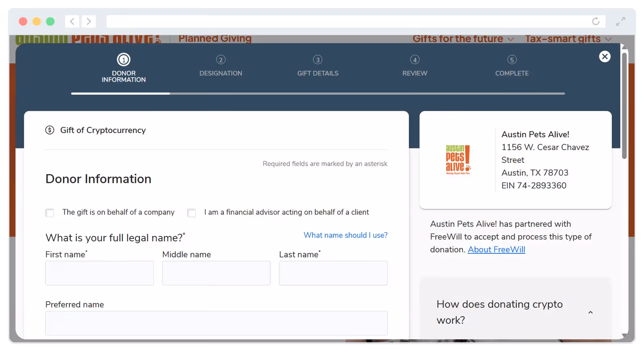Open the 'About FreeWill' link
Screen dimensions: 644x352
496,250
